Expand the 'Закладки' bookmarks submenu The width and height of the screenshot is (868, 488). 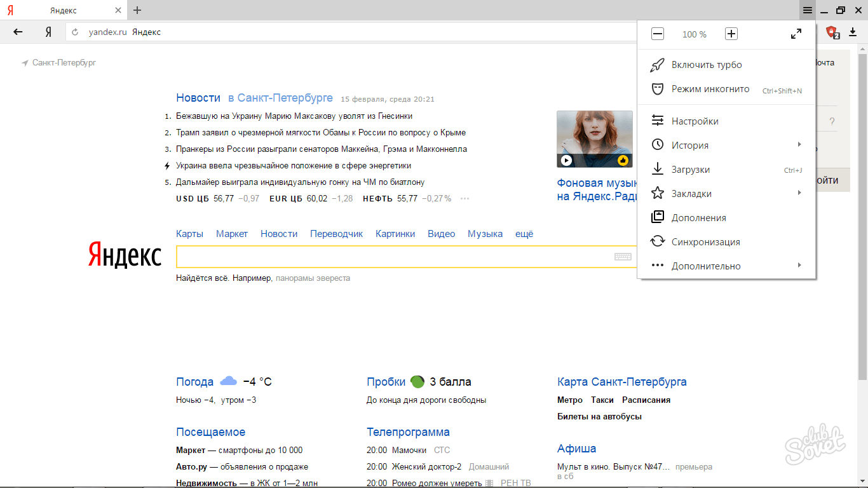click(691, 194)
